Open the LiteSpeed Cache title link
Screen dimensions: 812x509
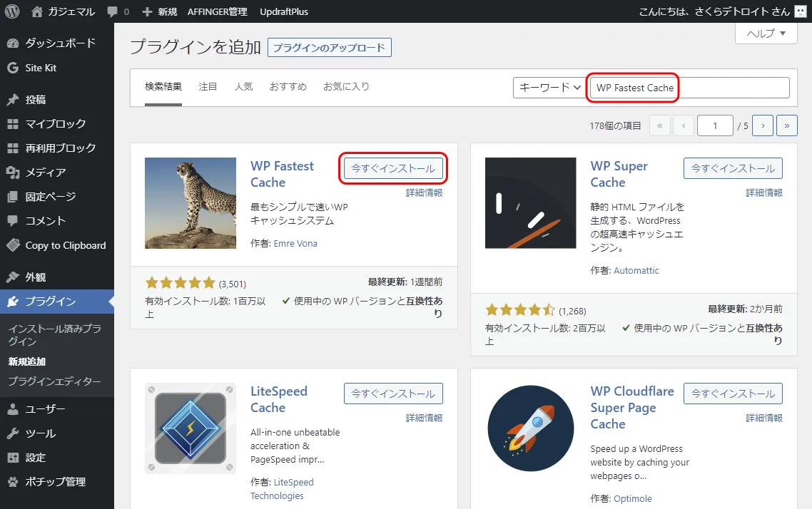(x=279, y=399)
